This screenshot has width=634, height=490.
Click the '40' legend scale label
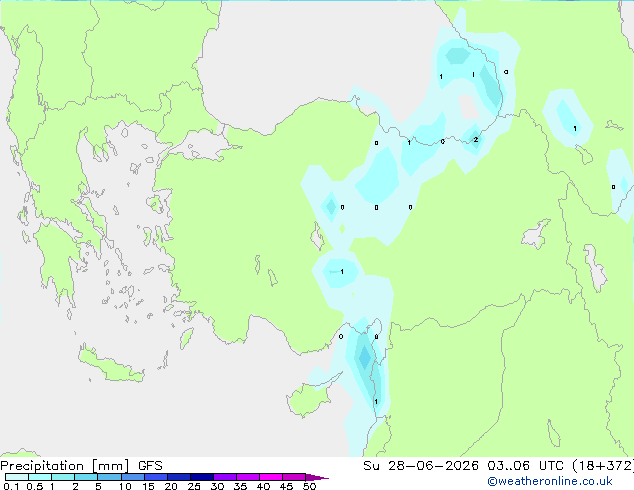[263, 486]
